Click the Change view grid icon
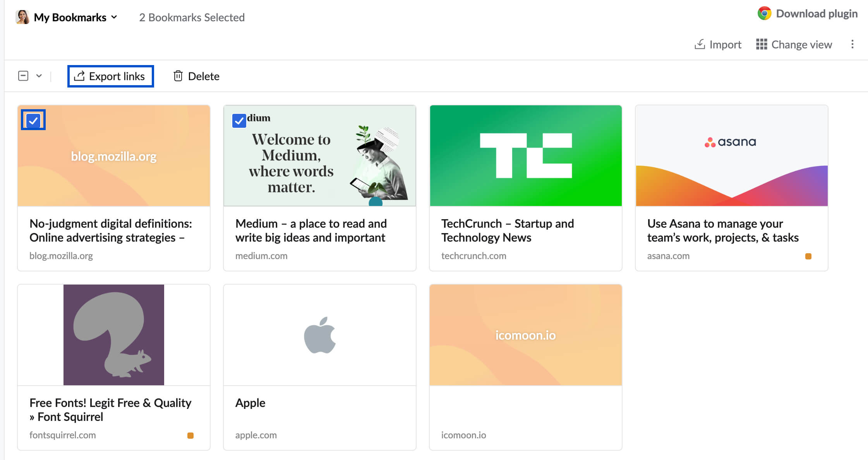 point(761,45)
